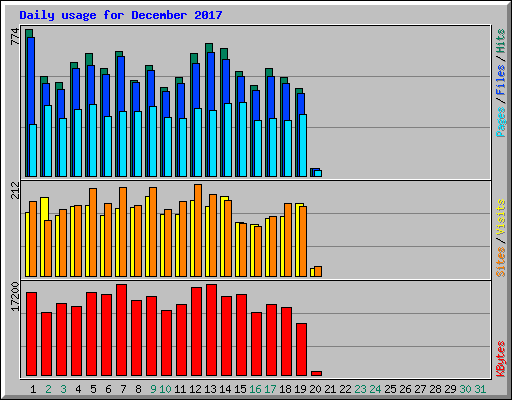512x400 pixels.
Task: Click the 774 axis value for hits
Action: [x=15, y=37]
